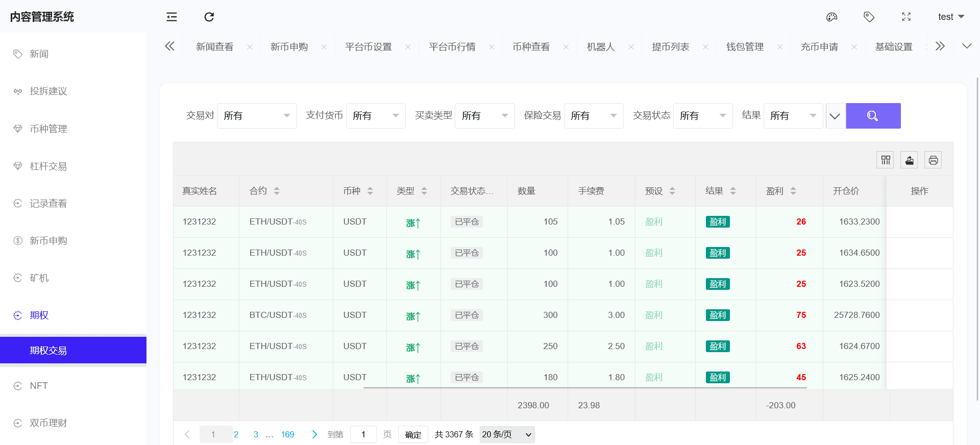Open 杠杆交易 in the sidebar
The width and height of the screenshot is (980, 445).
[x=48, y=166]
